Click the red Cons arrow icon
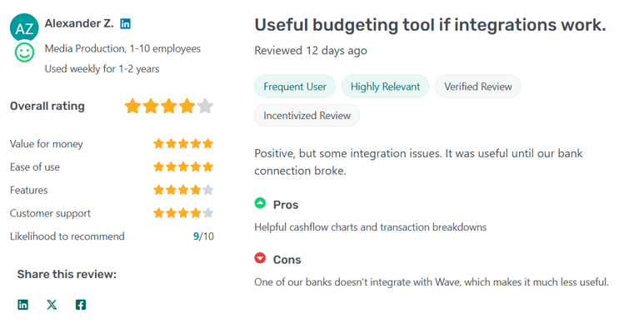This screenshot has height=333, width=644. (x=260, y=258)
